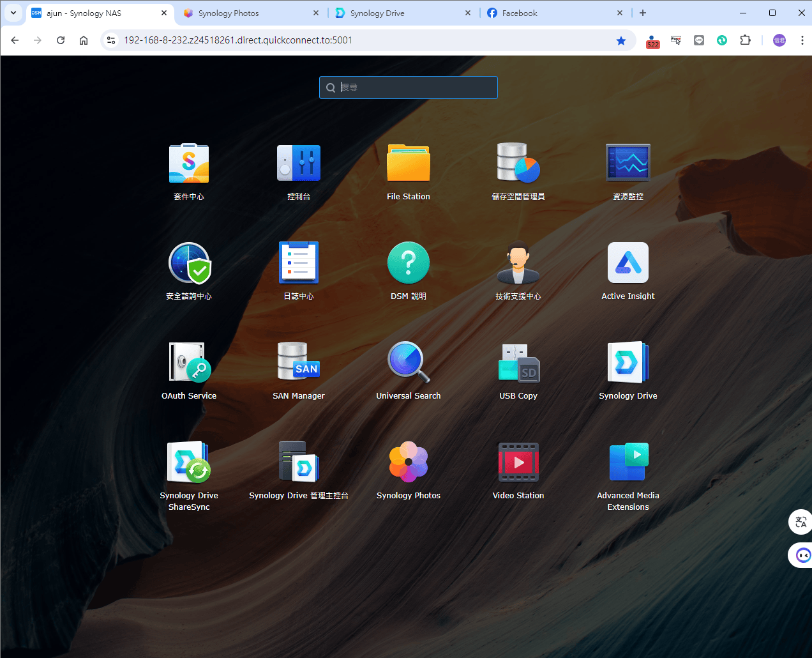Open Universal Search icon
Image resolution: width=812 pixels, height=658 pixels.
[409, 362]
